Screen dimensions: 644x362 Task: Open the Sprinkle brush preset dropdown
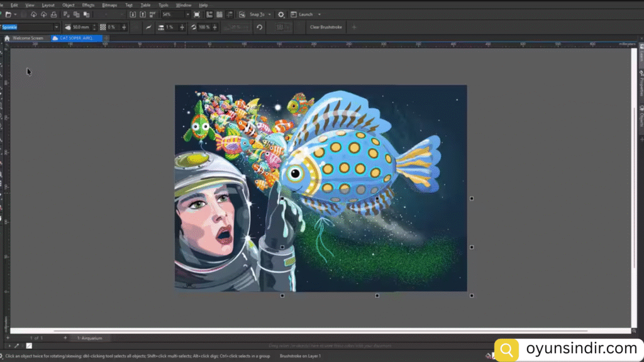click(57, 28)
